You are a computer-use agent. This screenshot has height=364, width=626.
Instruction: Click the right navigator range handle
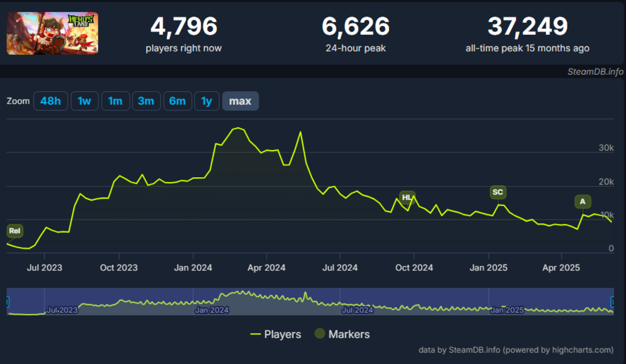(612, 302)
